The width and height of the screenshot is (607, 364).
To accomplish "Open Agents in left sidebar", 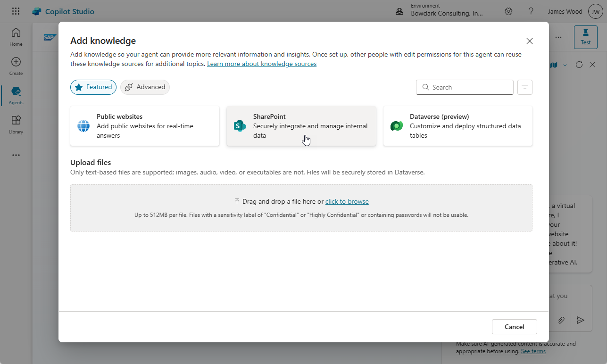I will (x=16, y=95).
